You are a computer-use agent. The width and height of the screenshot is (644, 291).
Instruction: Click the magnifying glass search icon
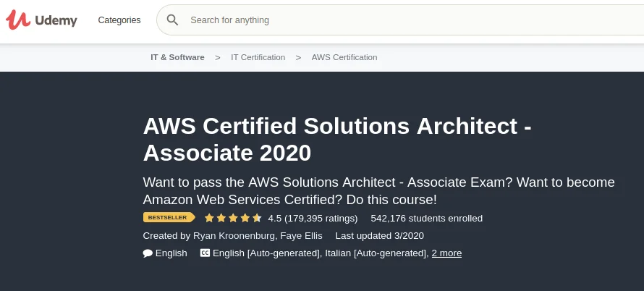(172, 20)
